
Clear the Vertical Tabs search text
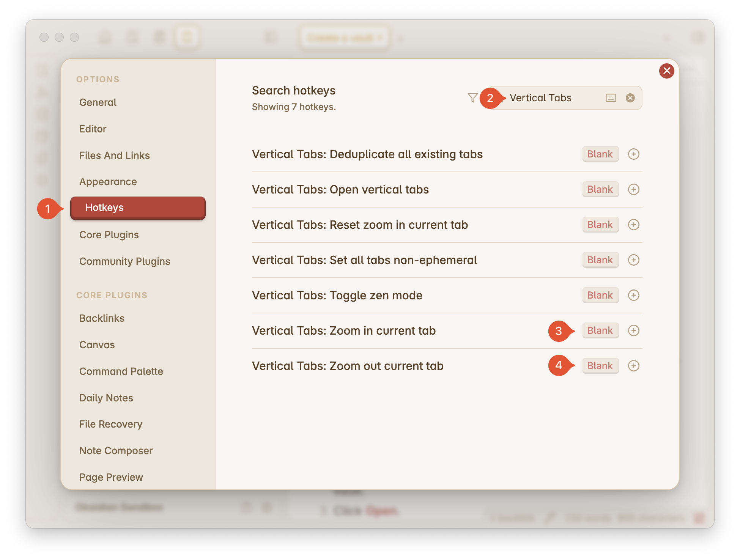pyautogui.click(x=630, y=98)
